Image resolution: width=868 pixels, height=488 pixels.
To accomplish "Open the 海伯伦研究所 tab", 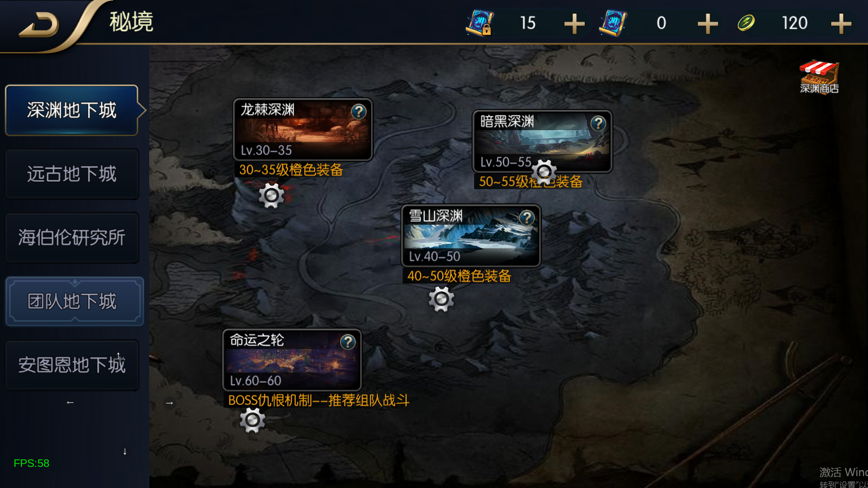I will coord(72,237).
